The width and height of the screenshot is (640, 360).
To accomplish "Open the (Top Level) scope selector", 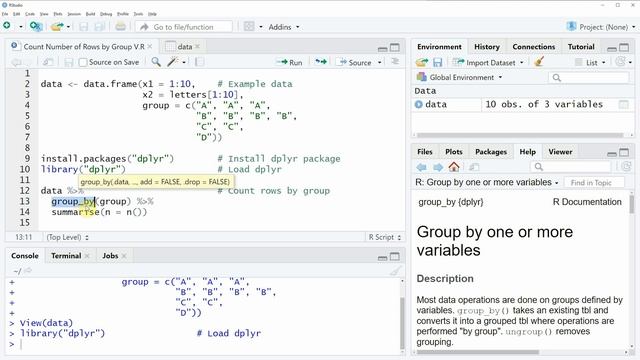I will tap(67, 237).
